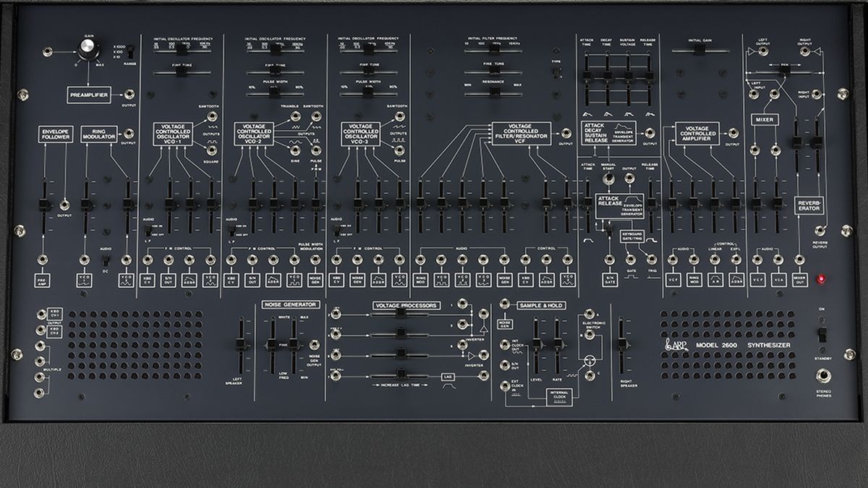
Task: Click the Left Output jack
Action: point(763,52)
